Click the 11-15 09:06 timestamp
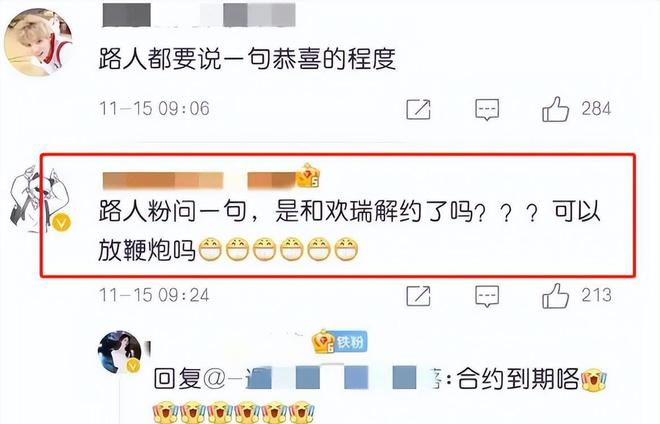This screenshot has width=660, height=424. 154,109
